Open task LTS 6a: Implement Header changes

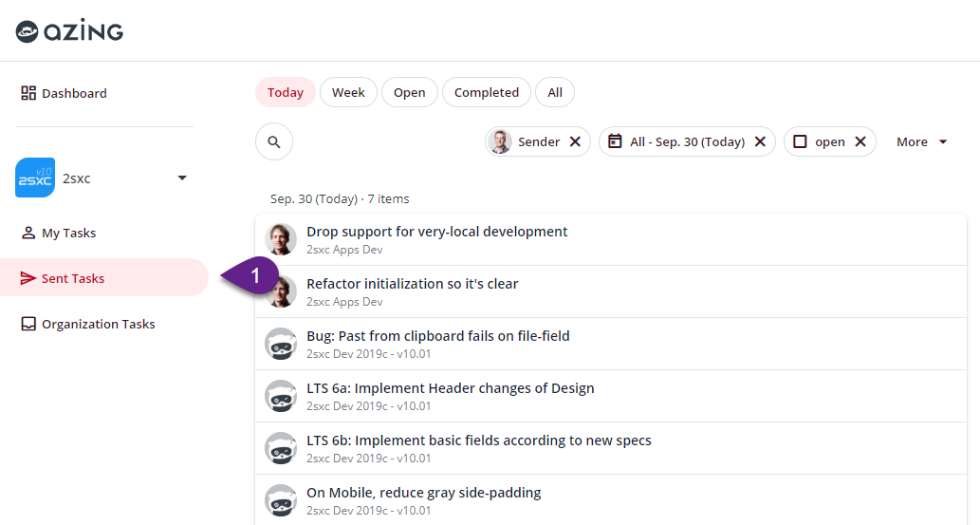pos(451,387)
